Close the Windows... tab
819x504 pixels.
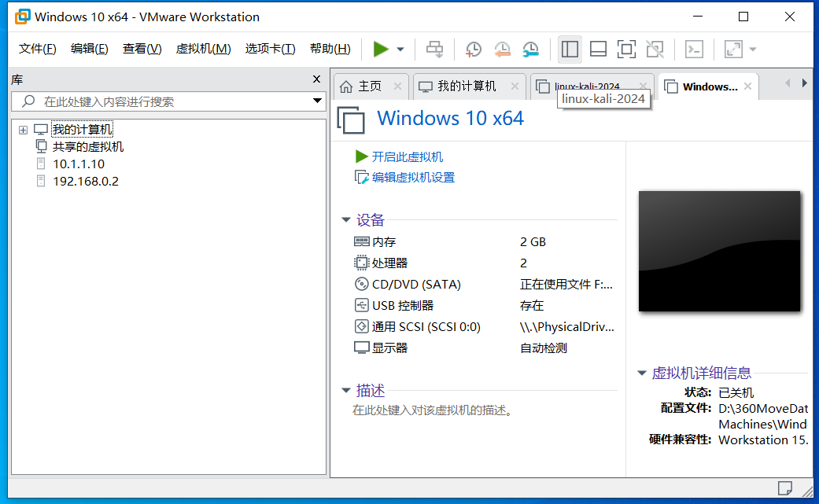tap(747, 86)
